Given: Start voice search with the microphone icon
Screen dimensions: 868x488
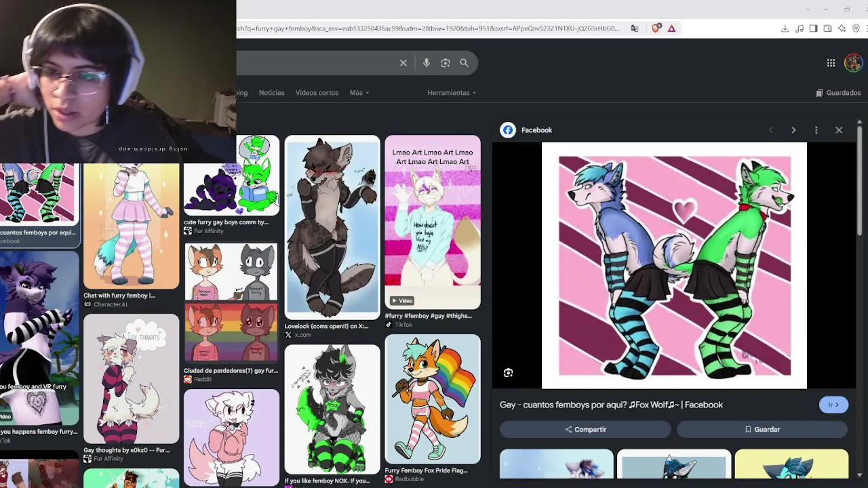Looking at the screenshot, I should (x=427, y=63).
